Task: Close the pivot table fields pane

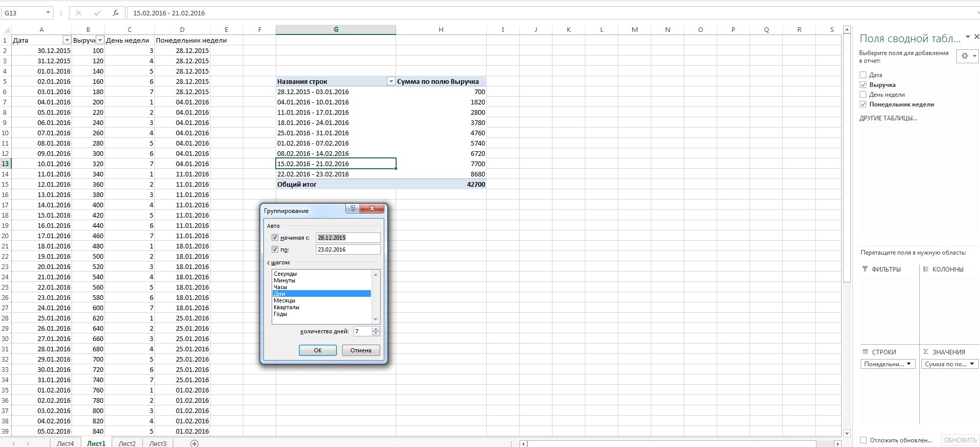Action: [x=976, y=37]
